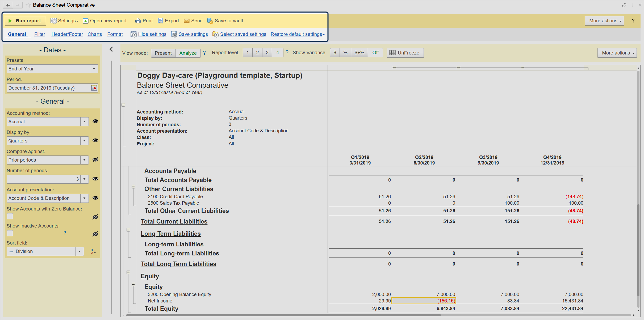Click the Run report button
Screen dimensions: 644x320
[25, 21]
